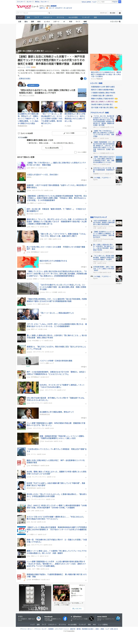The width and height of the screenshot is (138, 644).
Task: Click the blue web search magnifier button
Action: (120, 2)
